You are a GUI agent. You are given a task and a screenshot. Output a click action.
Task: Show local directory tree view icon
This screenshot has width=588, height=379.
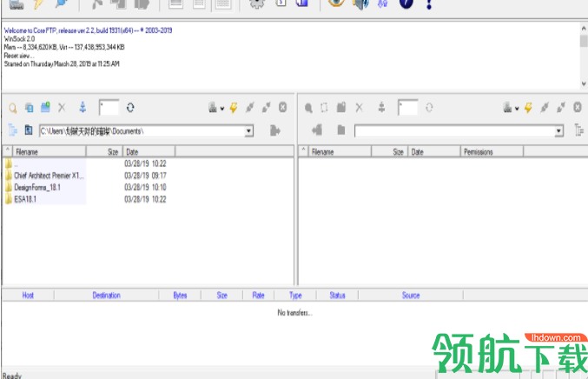(13, 130)
